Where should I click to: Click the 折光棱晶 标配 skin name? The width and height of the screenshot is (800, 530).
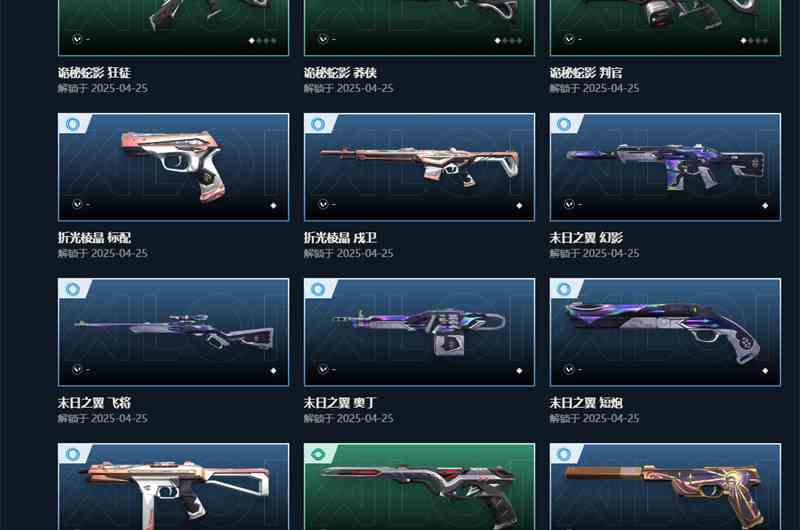94,238
